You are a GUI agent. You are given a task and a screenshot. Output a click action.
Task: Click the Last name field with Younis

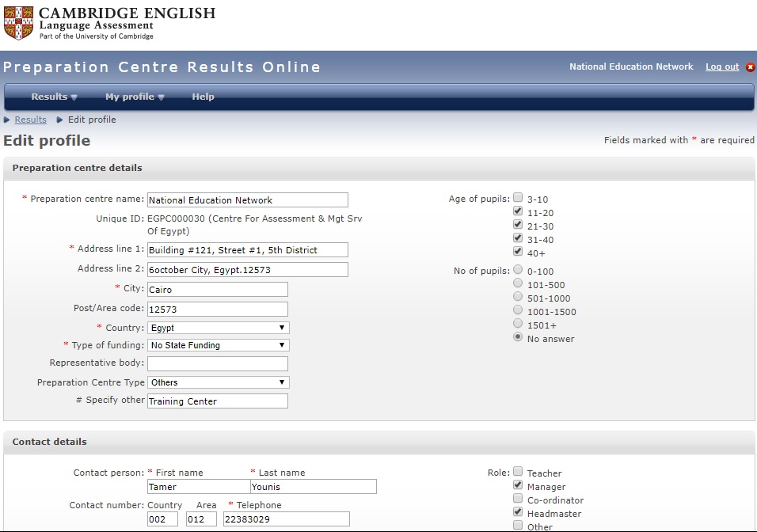pos(314,487)
